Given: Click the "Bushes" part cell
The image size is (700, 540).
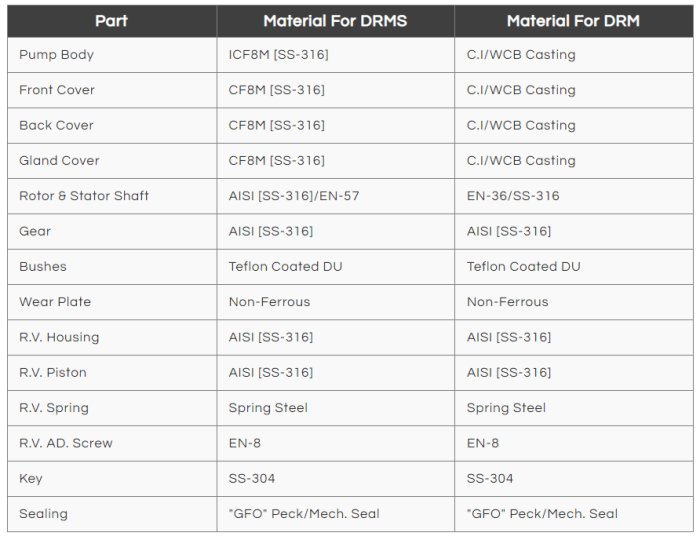Looking at the screenshot, I should point(42,266).
